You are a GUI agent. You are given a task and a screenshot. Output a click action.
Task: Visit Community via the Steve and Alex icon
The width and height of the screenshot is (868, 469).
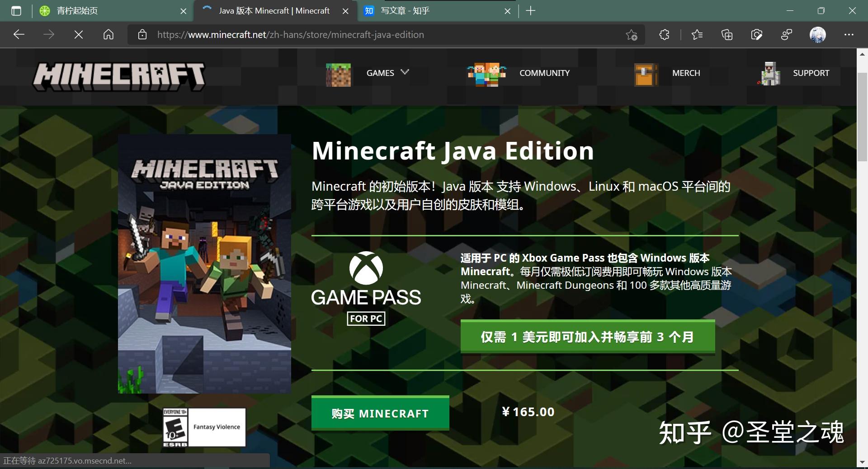(486, 74)
